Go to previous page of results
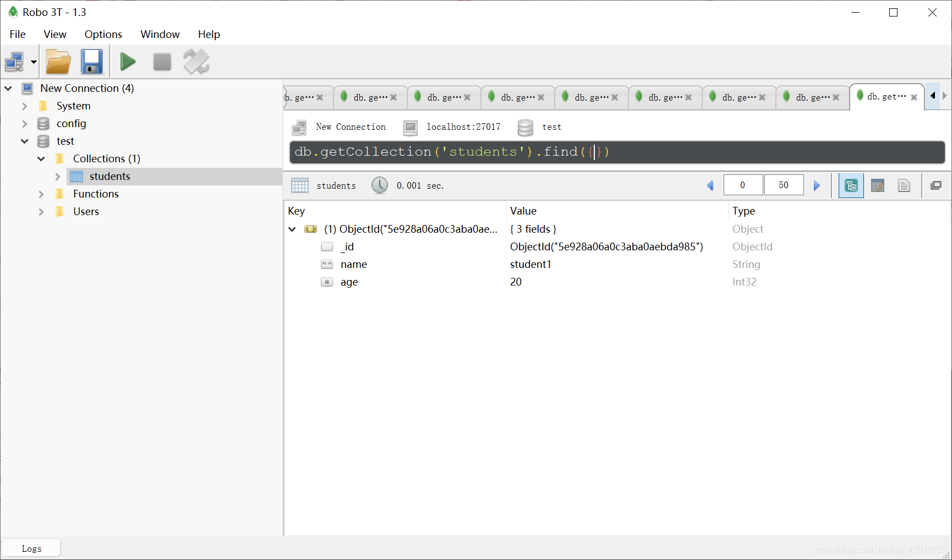This screenshot has height=560, width=952. (710, 185)
